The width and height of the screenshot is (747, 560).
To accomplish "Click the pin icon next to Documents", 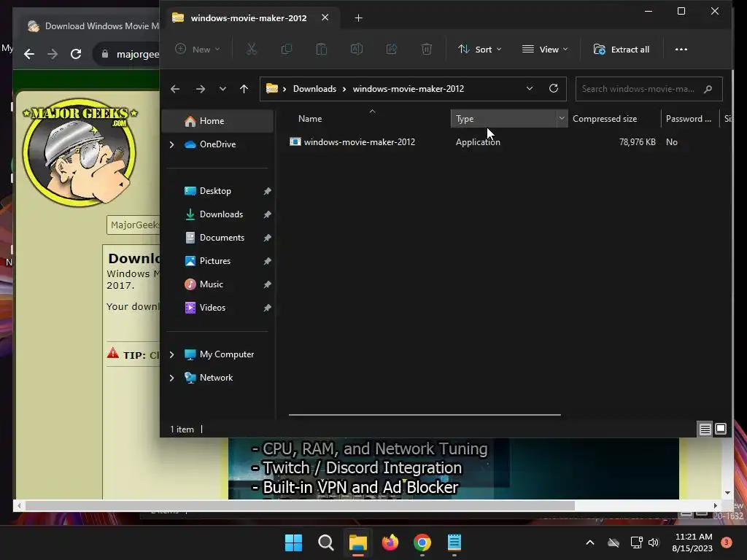I will (x=267, y=238).
